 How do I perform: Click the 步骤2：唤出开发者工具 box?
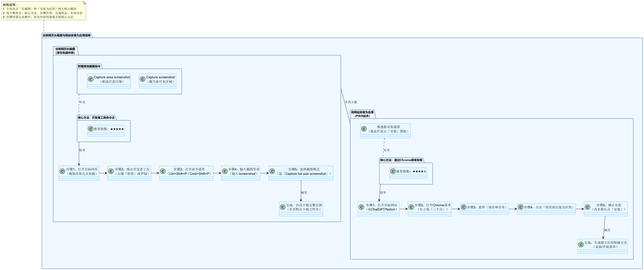[132, 172]
